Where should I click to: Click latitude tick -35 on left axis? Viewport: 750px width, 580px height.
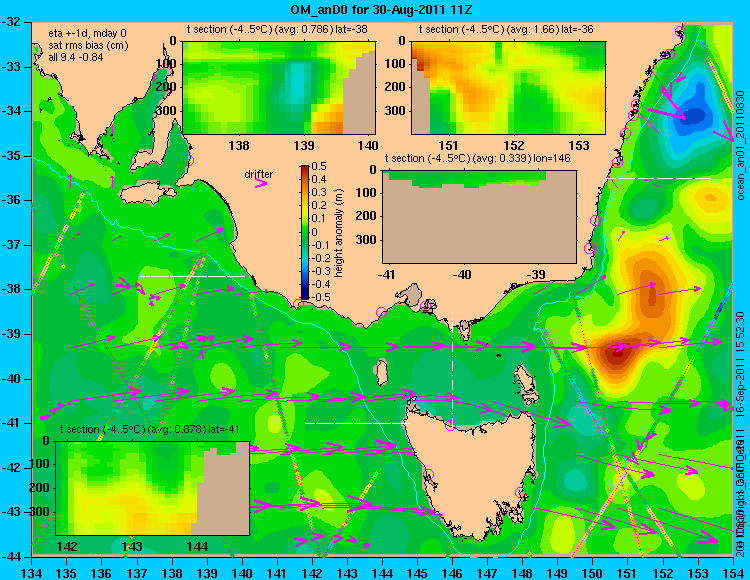coord(11,156)
